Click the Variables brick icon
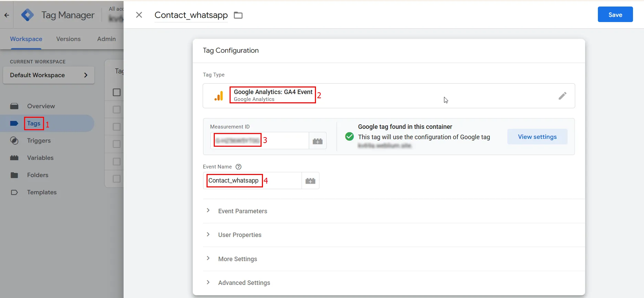644x298 pixels. click(14, 158)
